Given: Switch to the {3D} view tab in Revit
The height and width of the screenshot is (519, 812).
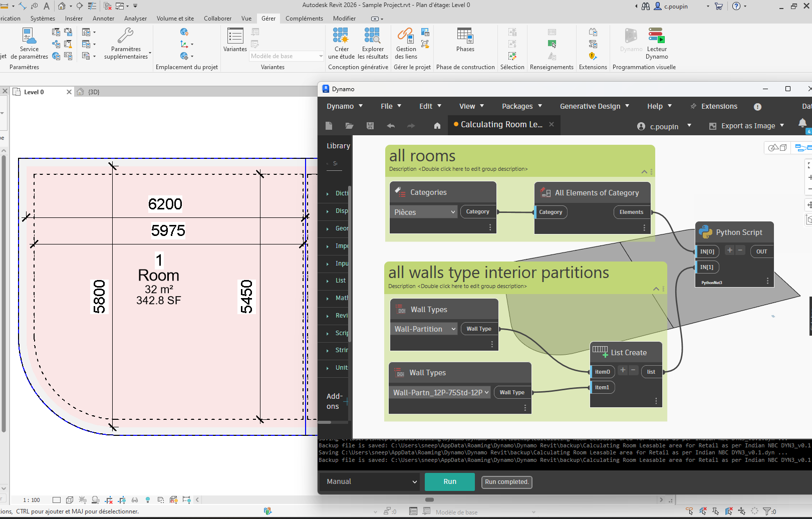Looking at the screenshot, I should pyautogui.click(x=94, y=92).
